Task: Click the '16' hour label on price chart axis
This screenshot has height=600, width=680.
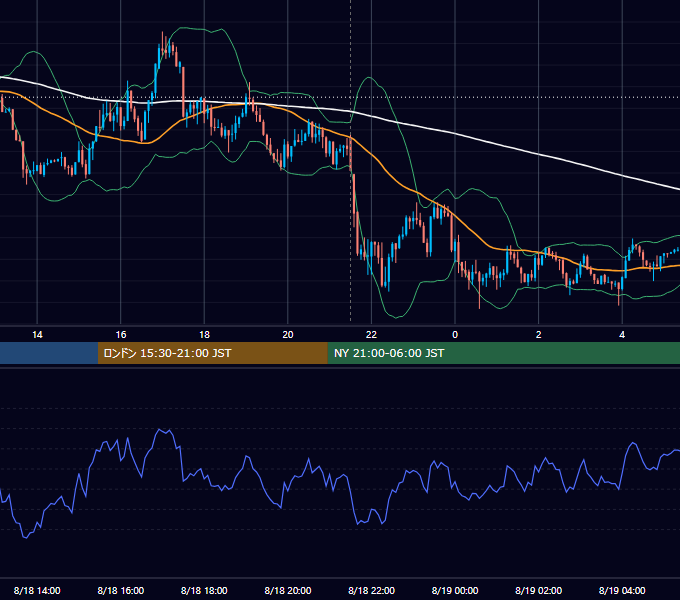Action: point(121,335)
